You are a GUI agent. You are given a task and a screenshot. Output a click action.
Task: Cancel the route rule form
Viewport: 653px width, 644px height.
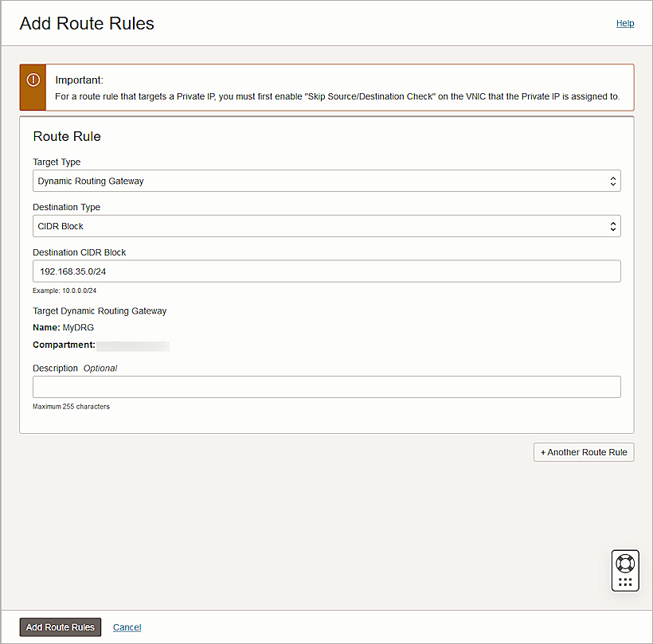pyautogui.click(x=127, y=626)
